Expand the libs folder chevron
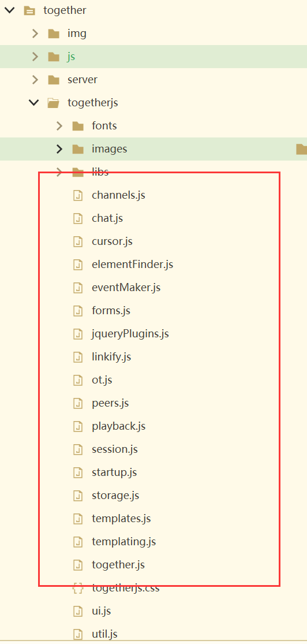The width and height of the screenshot is (307, 644). point(59,172)
